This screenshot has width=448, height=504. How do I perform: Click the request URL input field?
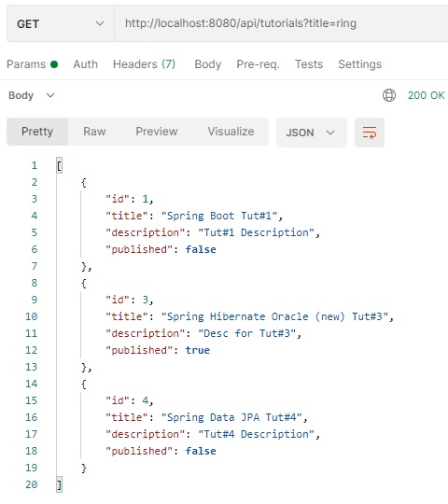[281, 23]
